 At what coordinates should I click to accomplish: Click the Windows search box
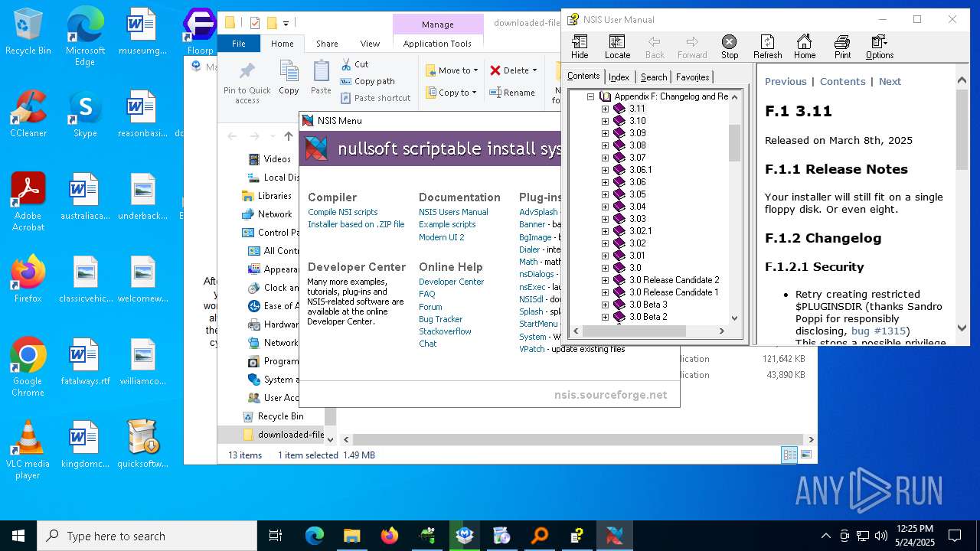[147, 536]
